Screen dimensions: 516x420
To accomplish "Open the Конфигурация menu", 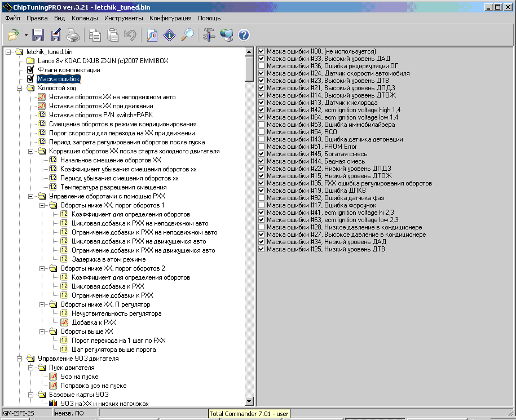I will click(170, 18).
